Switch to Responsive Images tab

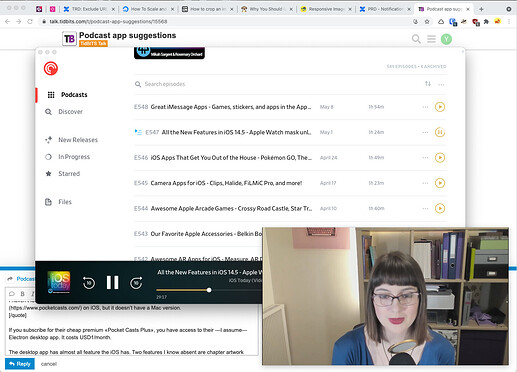(326, 9)
